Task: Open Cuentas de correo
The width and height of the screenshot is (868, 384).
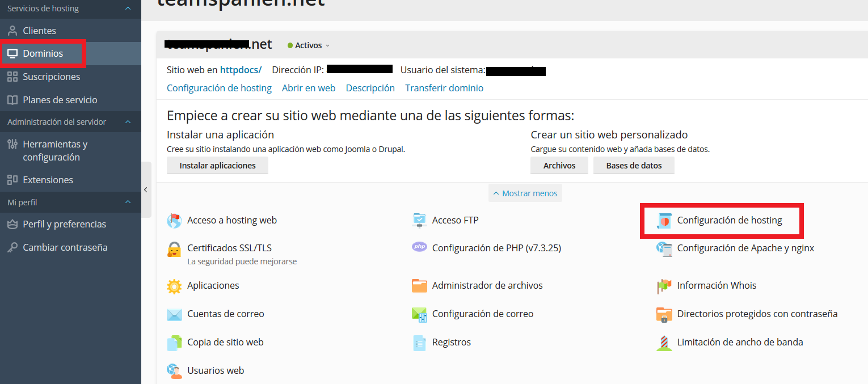Action: [225, 314]
